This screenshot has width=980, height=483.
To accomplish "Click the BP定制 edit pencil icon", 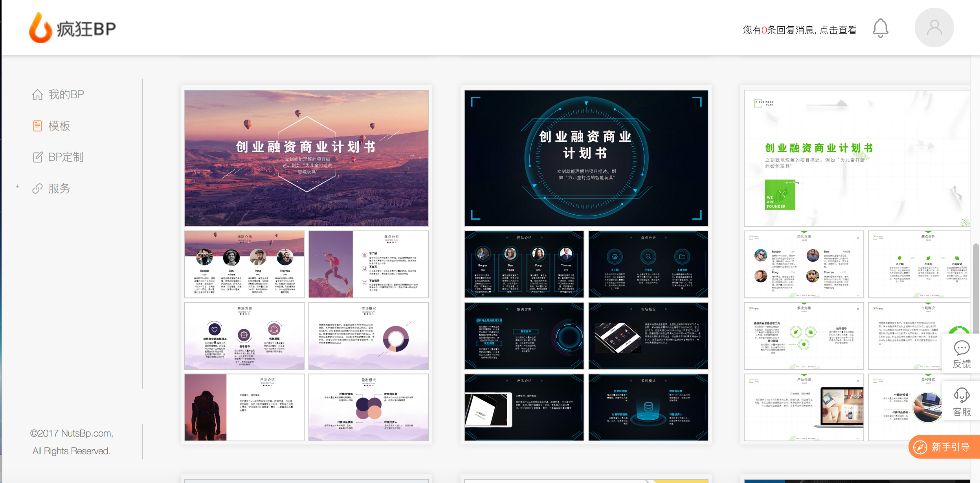I will pyautogui.click(x=37, y=157).
